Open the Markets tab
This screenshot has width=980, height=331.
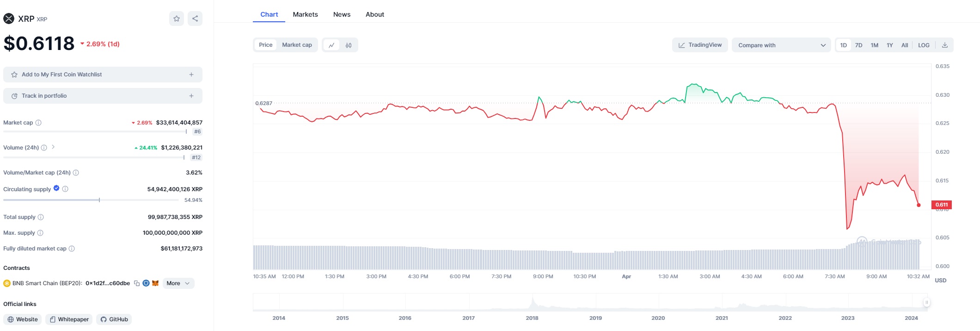[x=305, y=14]
